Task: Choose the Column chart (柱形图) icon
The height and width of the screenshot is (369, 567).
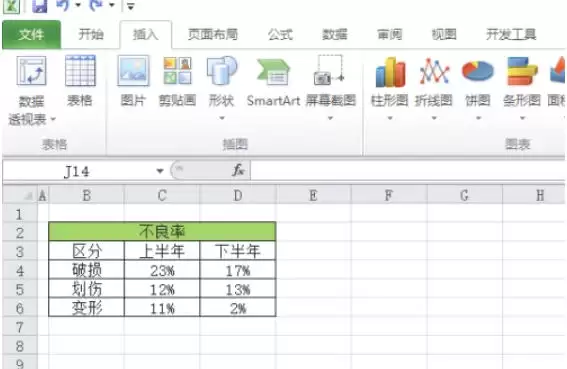Action: point(390,72)
